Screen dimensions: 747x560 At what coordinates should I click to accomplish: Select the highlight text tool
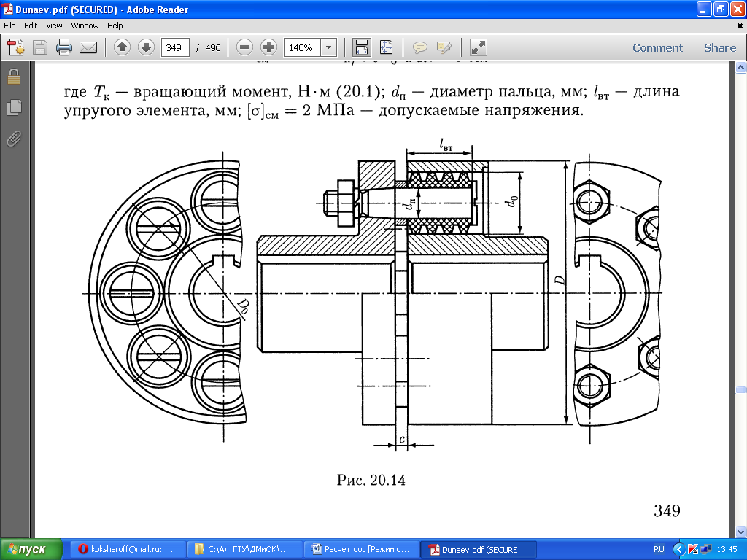click(444, 47)
